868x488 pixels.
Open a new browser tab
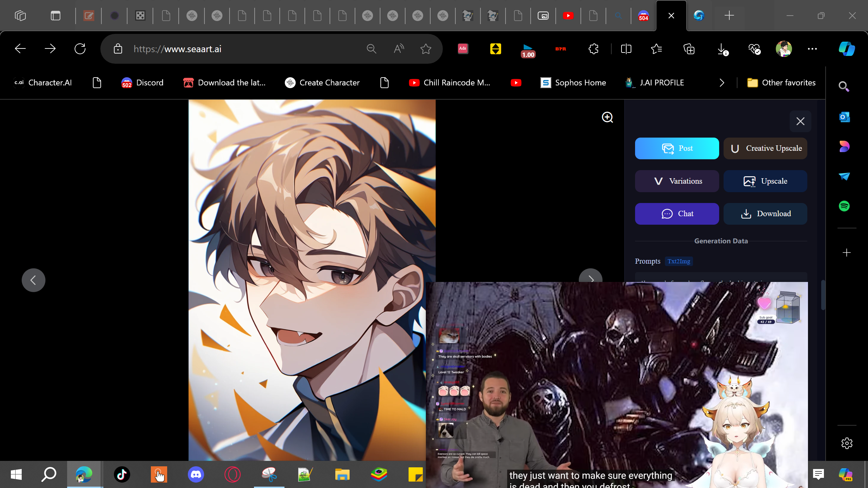pos(729,16)
